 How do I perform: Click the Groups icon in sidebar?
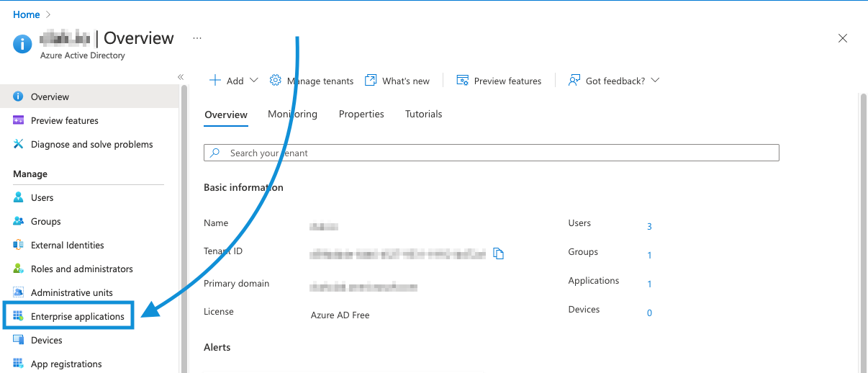[x=19, y=221]
